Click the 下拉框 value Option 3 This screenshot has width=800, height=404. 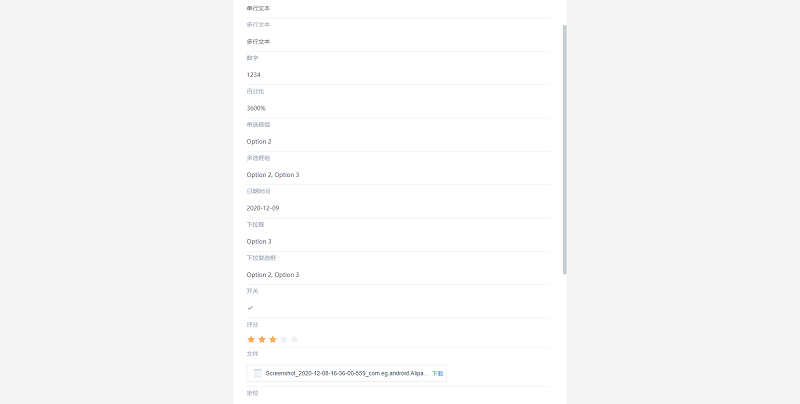[x=259, y=242]
